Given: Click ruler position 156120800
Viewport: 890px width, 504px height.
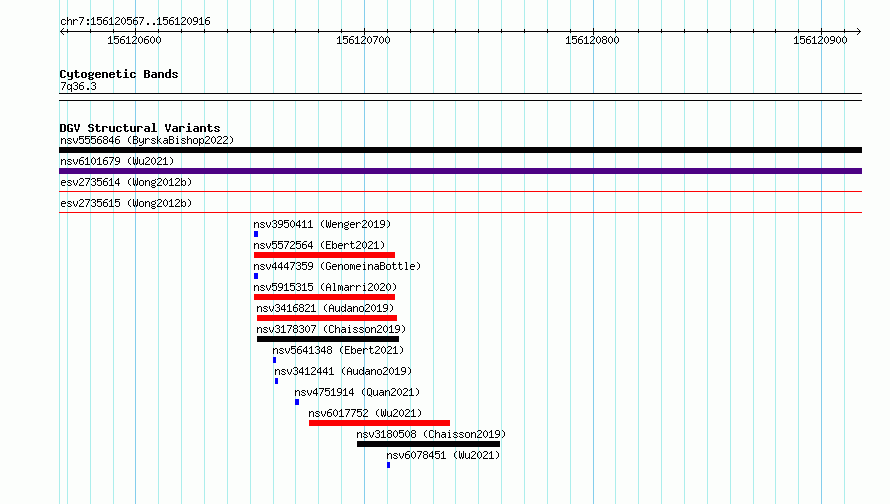Looking at the screenshot, I should 592,40.
